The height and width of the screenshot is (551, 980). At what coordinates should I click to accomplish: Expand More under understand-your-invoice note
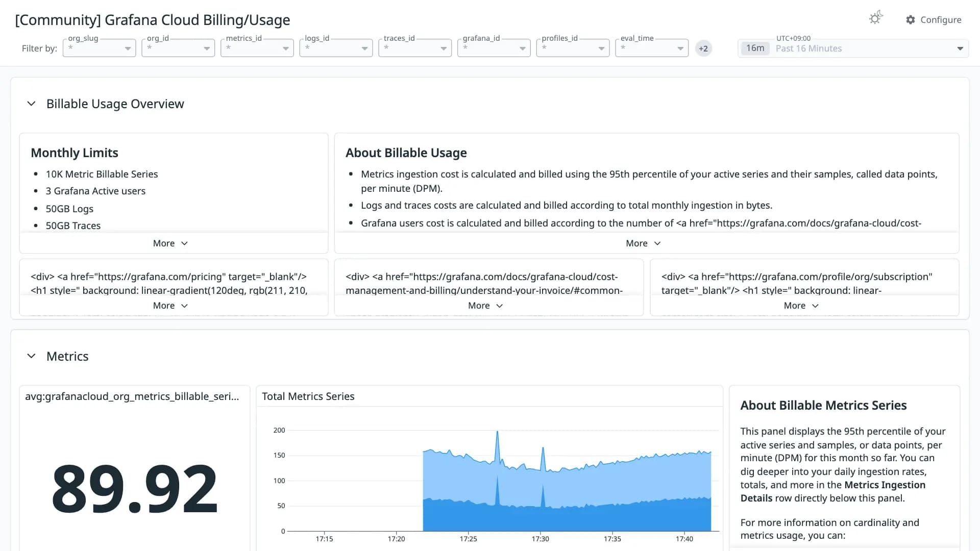click(485, 306)
